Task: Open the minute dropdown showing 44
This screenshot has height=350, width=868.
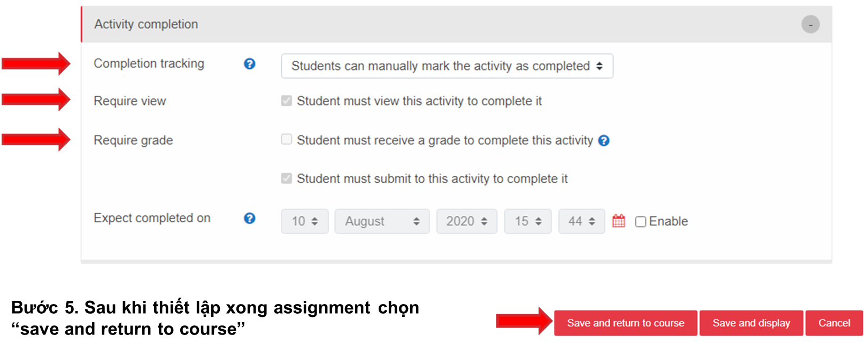Action: (581, 221)
